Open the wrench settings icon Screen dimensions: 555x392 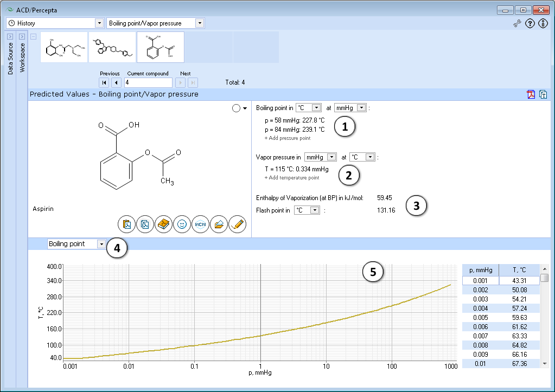click(x=517, y=24)
